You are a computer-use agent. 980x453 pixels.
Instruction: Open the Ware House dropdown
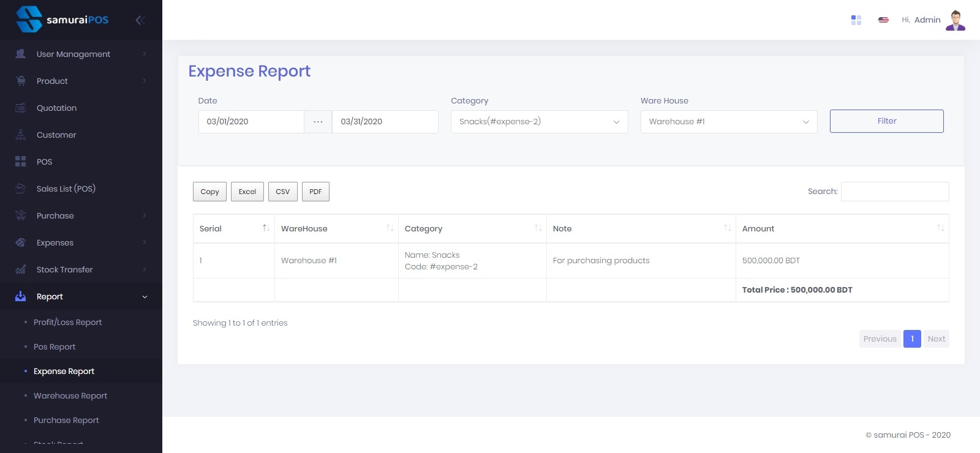729,122
